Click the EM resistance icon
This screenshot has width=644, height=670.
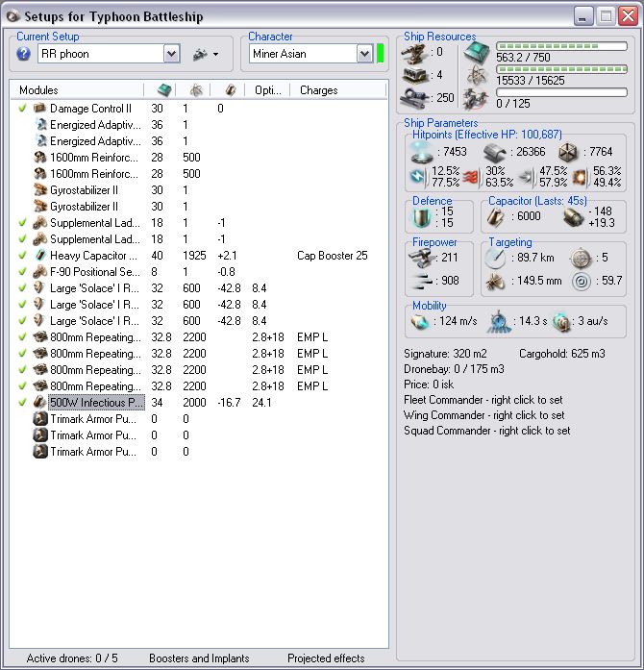point(418,177)
